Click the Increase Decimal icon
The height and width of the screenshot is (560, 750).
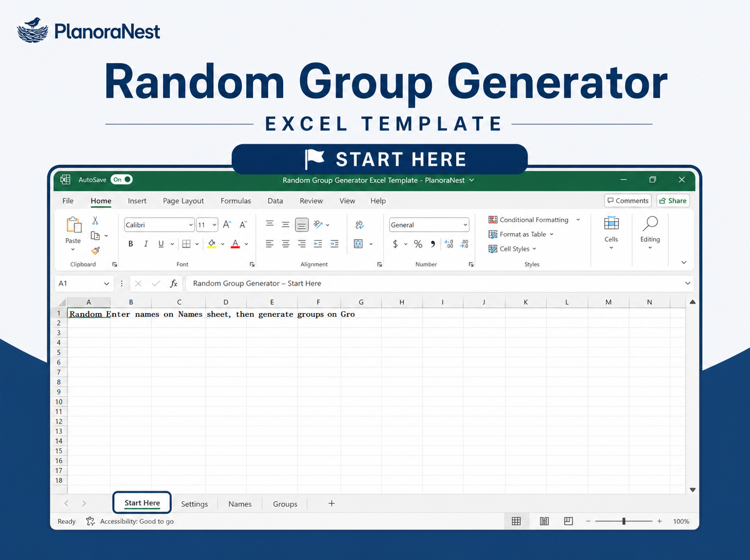[x=449, y=244]
